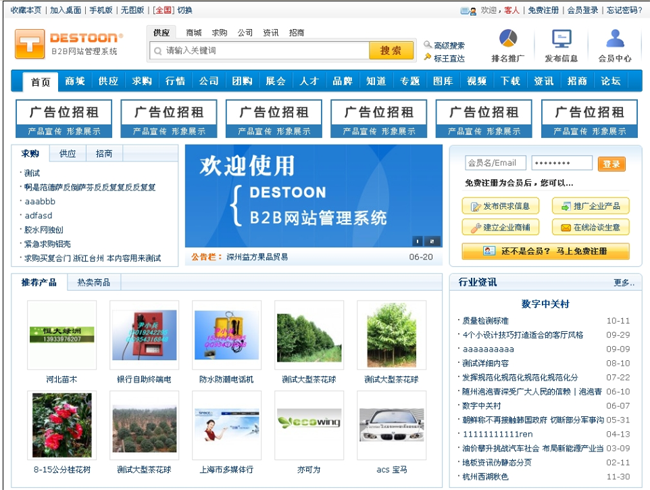This screenshot has height=490, width=650.
Task: Select the 公司 search tab
Action: [x=245, y=33]
